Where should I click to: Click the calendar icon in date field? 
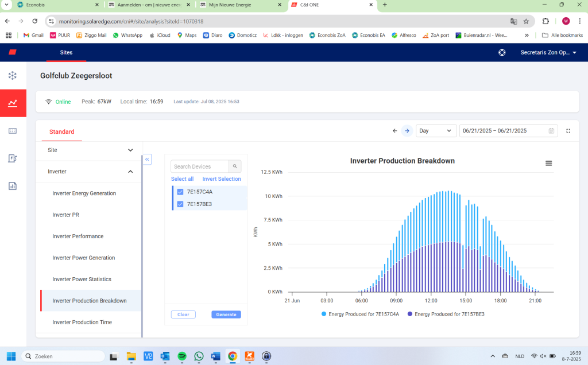tap(551, 131)
